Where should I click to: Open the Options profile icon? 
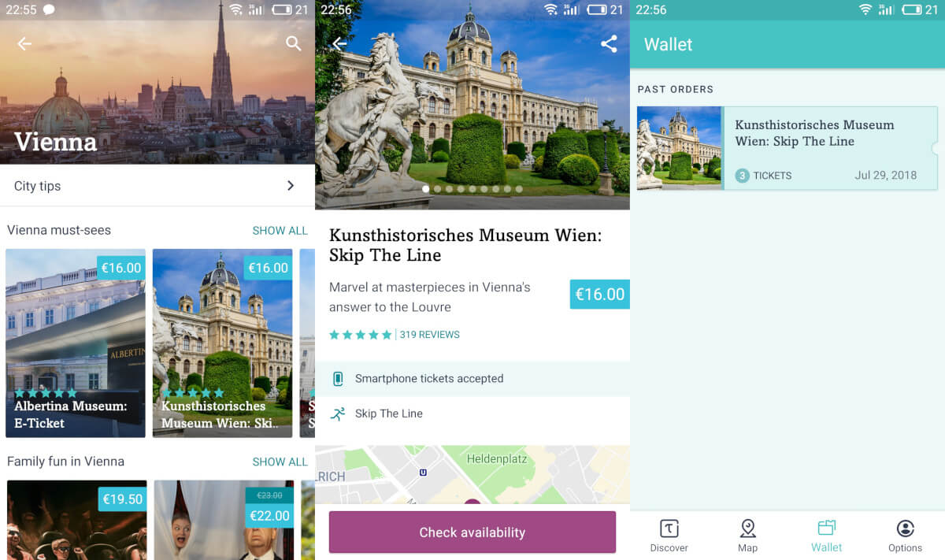coord(906,528)
